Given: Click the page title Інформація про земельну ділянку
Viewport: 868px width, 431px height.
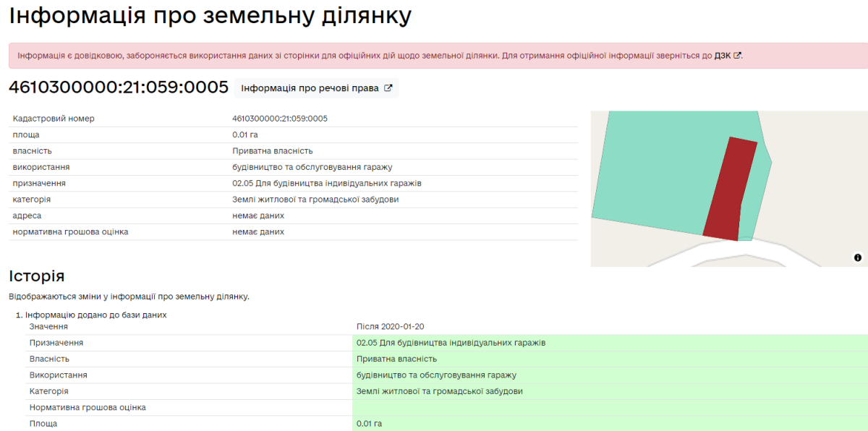Looking at the screenshot, I should (210, 15).
